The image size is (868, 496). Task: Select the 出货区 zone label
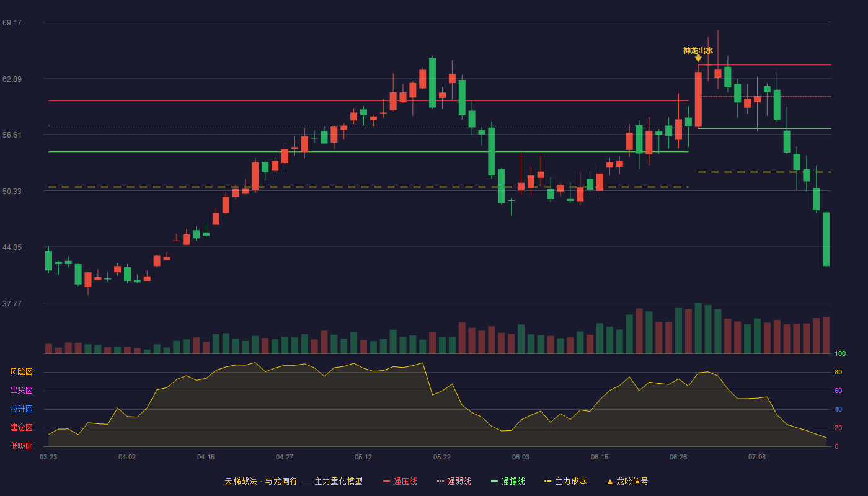click(21, 391)
